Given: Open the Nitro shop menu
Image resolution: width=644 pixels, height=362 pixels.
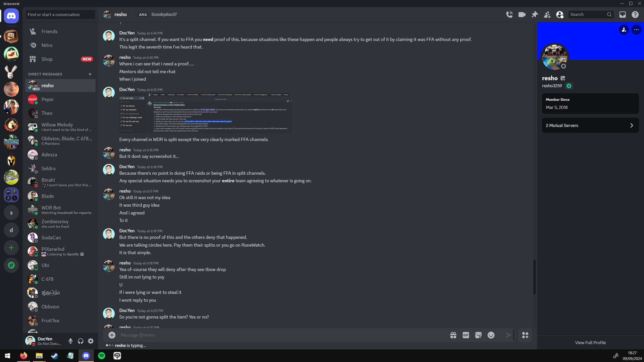Looking at the screenshot, I should [x=47, y=45].
